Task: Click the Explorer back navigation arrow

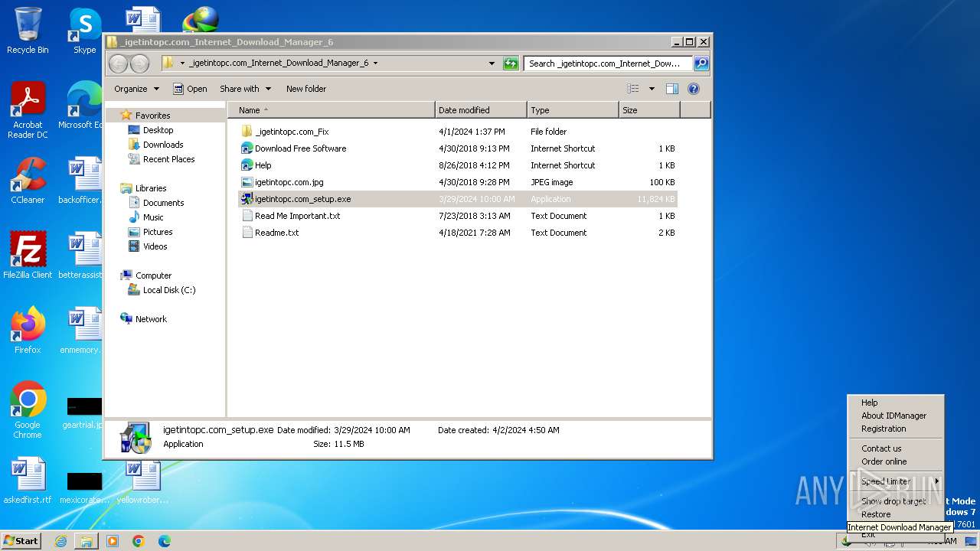Action: (x=118, y=64)
